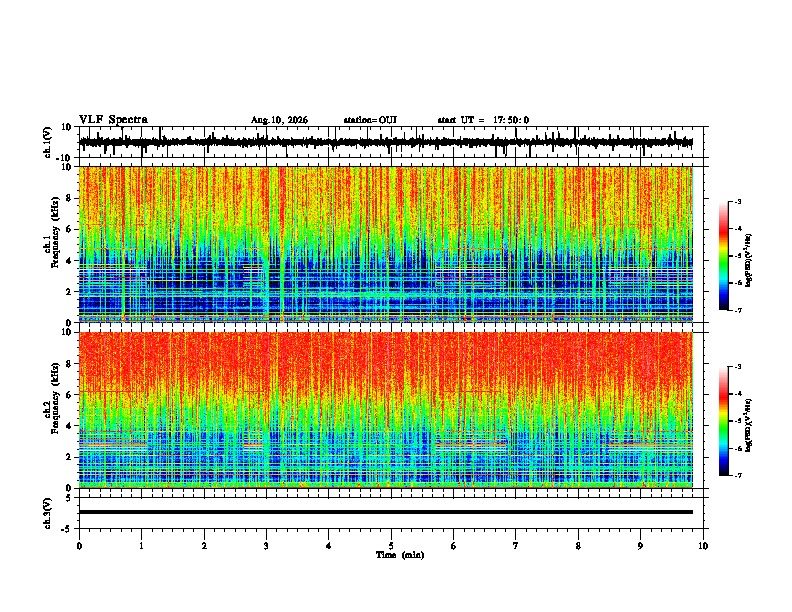Click time axis tick label '0'

[x=79, y=545]
